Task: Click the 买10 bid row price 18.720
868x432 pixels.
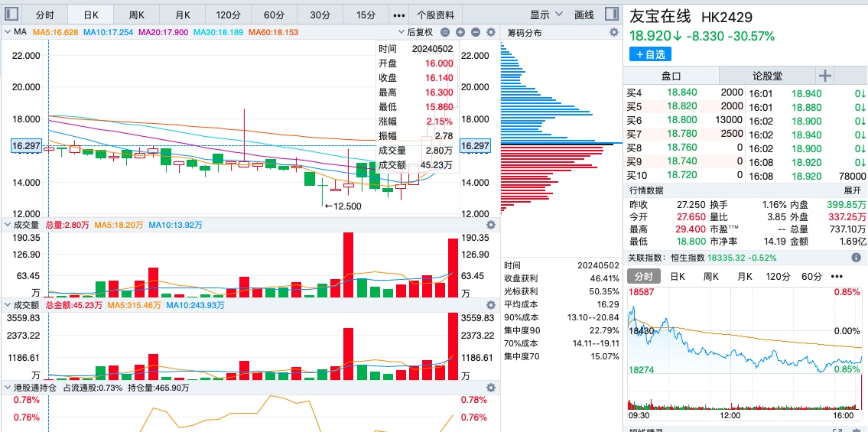Action: 682,175
